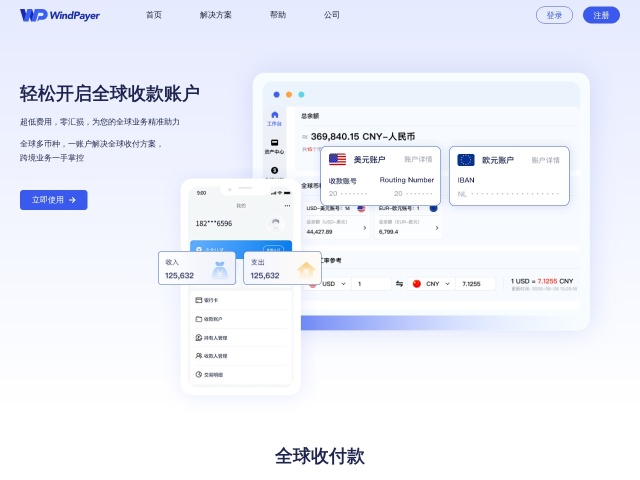Click the teal window dot

click(301, 95)
